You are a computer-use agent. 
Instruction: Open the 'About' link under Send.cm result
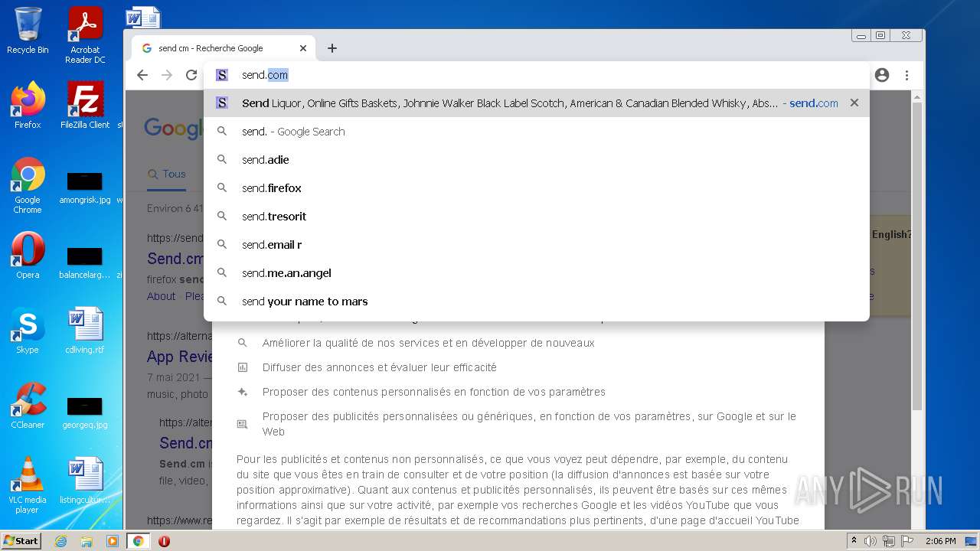click(x=161, y=296)
